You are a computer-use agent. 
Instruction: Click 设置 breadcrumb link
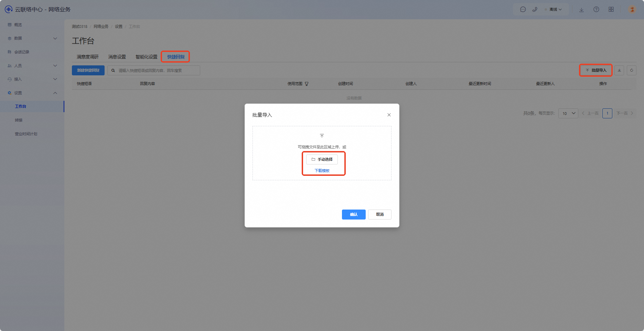119,26
